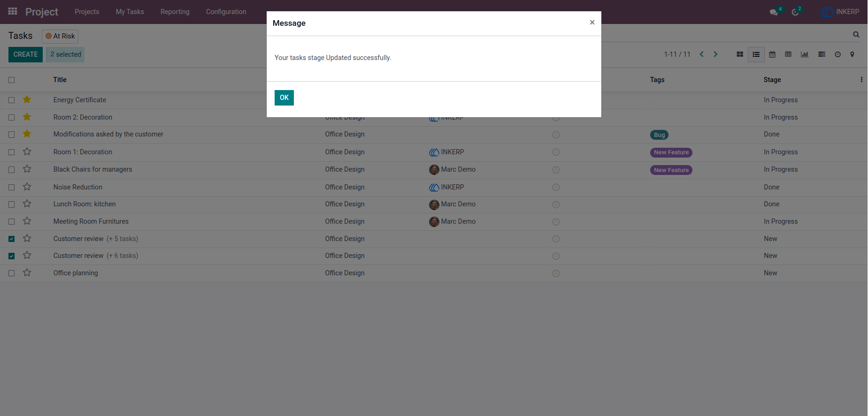Click the CREATE button
868x416 pixels.
25,54
